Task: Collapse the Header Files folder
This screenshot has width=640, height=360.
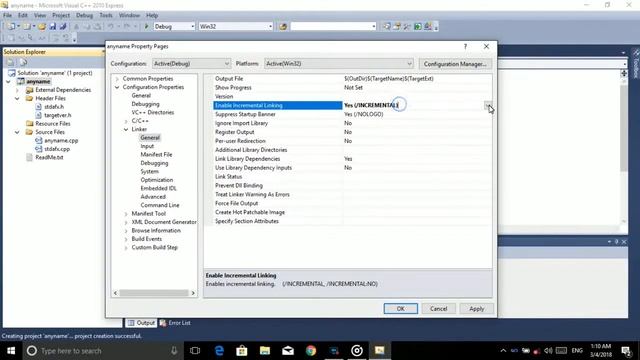Action: click(x=18, y=98)
